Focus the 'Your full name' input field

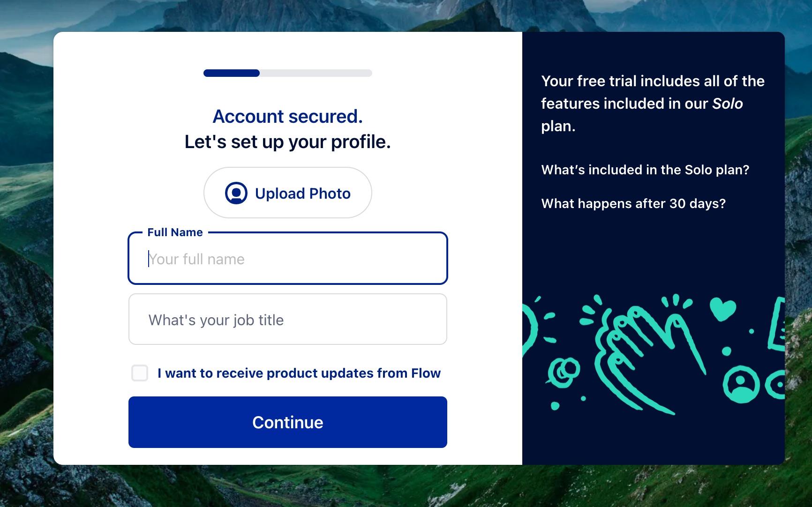point(288,259)
